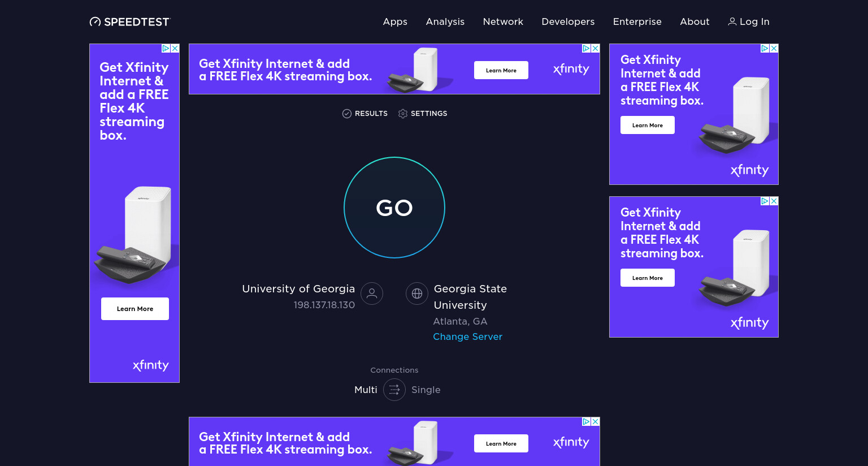Click the Log In link
The image size is (868, 466).
[x=749, y=21]
